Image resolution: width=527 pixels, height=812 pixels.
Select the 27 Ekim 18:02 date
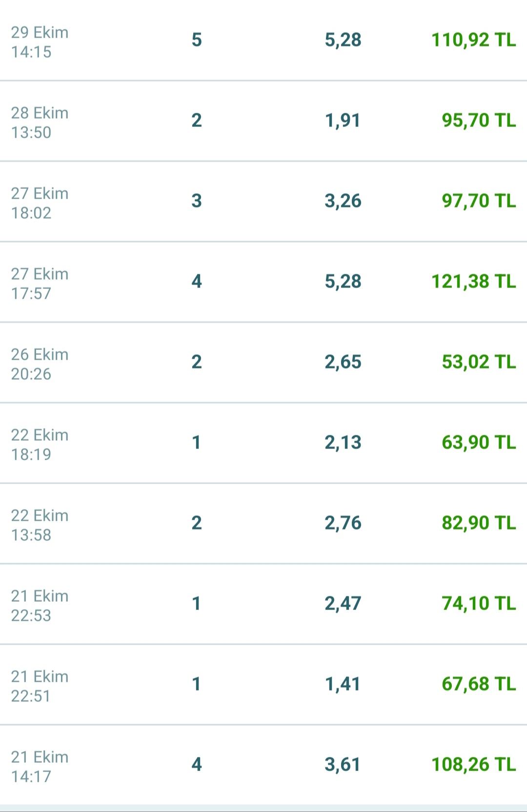[40, 203]
